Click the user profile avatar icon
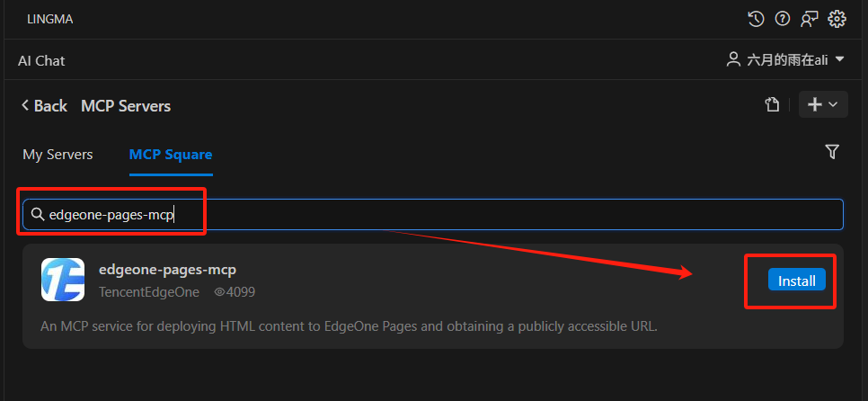This screenshot has width=868, height=401. [x=733, y=60]
